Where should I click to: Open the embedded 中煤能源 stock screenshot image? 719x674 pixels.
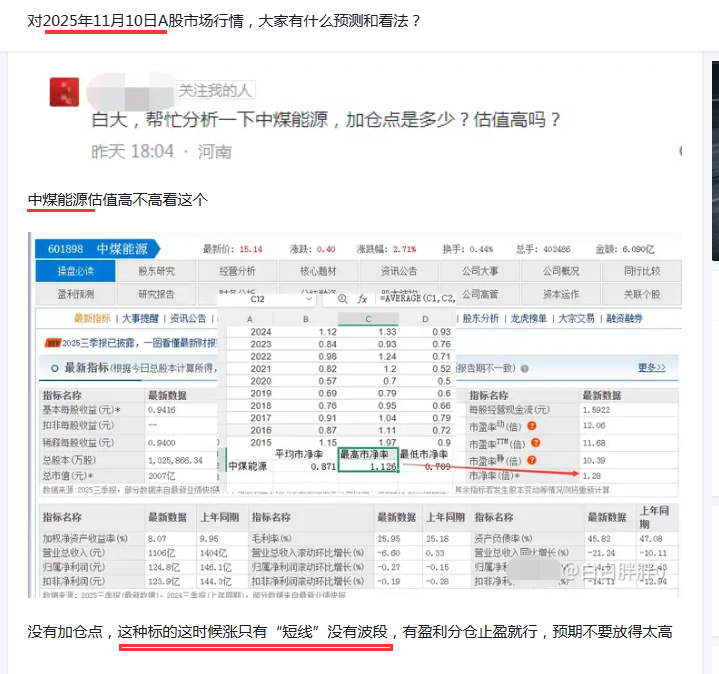354,414
